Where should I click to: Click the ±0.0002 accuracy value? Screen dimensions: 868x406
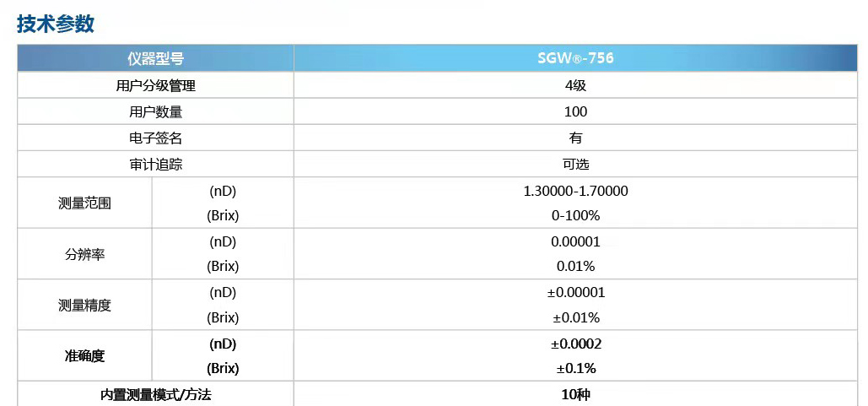click(x=575, y=344)
